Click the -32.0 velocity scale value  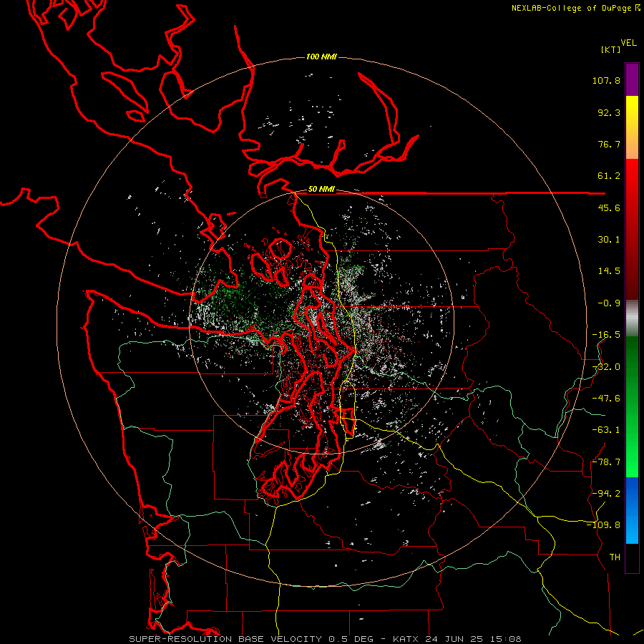coord(606,367)
